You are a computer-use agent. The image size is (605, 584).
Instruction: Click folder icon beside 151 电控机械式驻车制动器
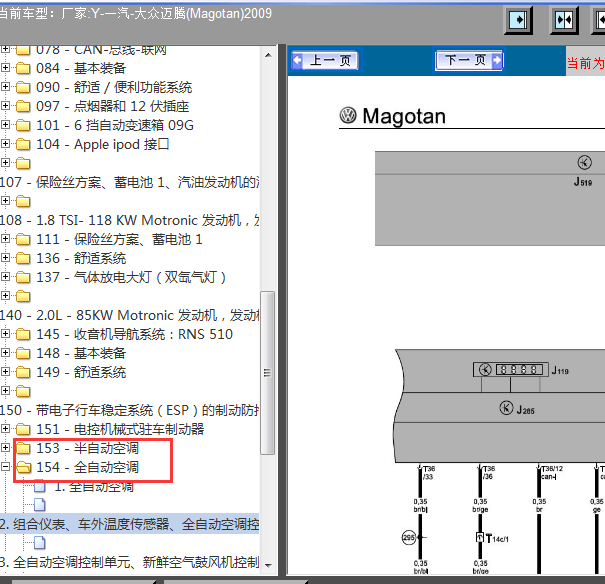click(x=23, y=429)
